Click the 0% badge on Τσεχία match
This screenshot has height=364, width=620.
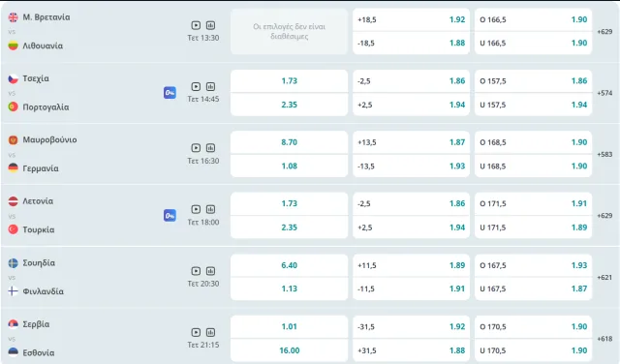click(x=170, y=93)
